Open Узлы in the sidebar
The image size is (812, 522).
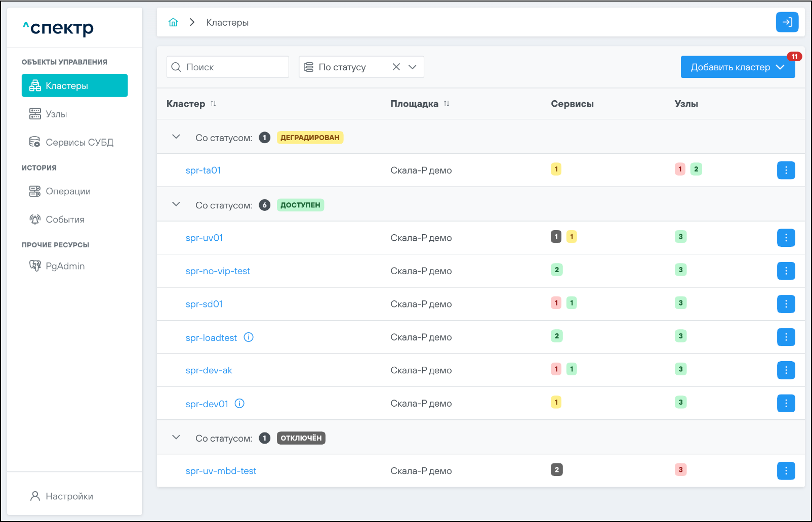(56, 114)
